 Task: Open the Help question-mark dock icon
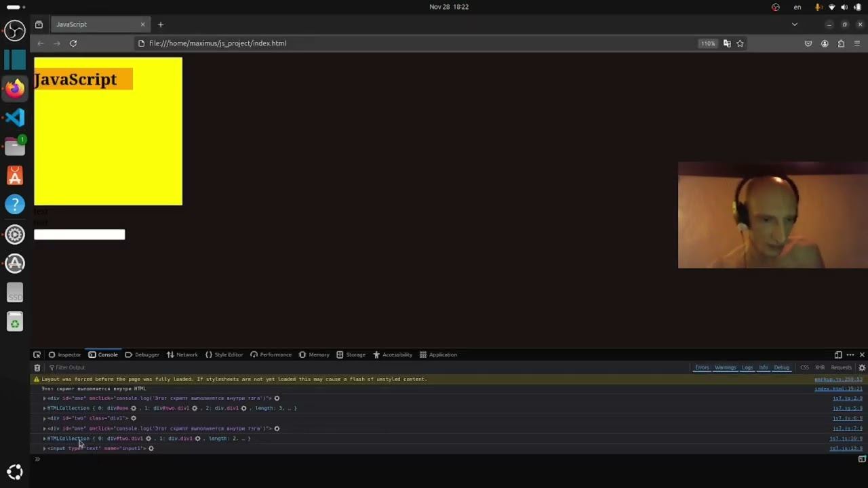15,205
